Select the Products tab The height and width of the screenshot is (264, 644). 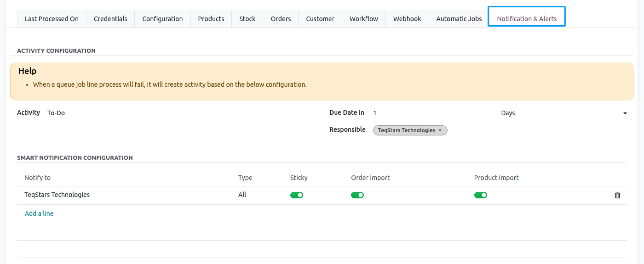coord(211,19)
